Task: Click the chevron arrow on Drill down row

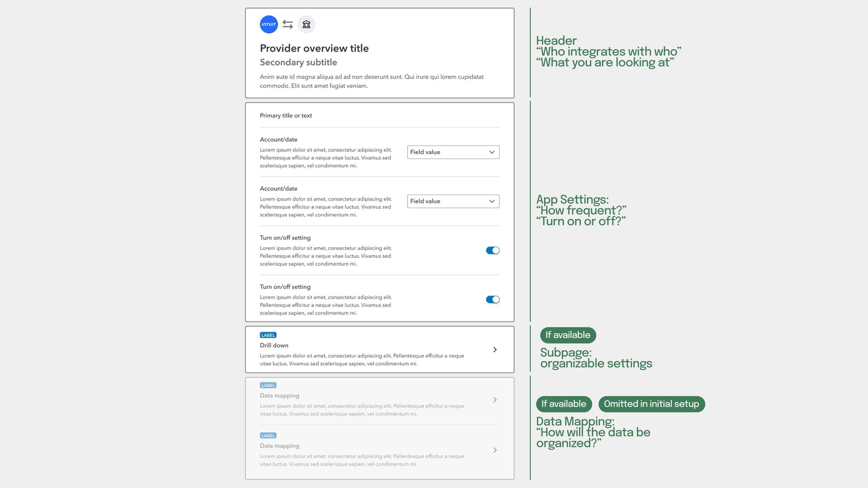Action: click(x=495, y=350)
